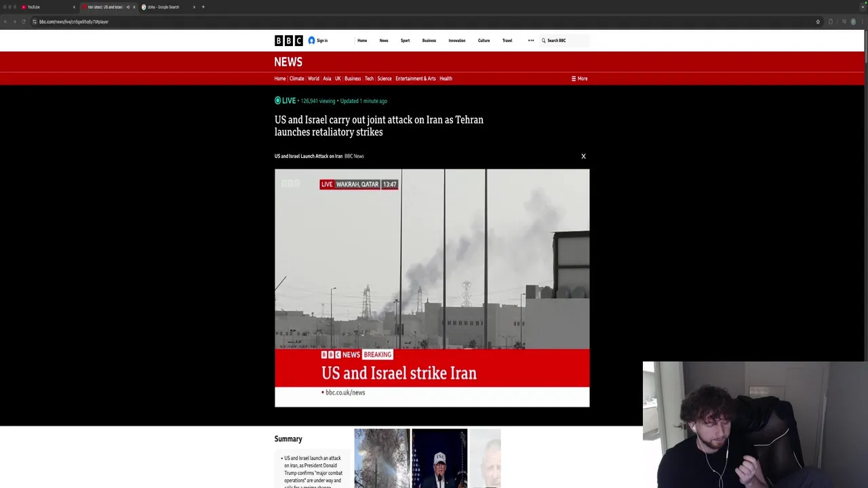Mute the audio icon on BBC tab

point(127,7)
